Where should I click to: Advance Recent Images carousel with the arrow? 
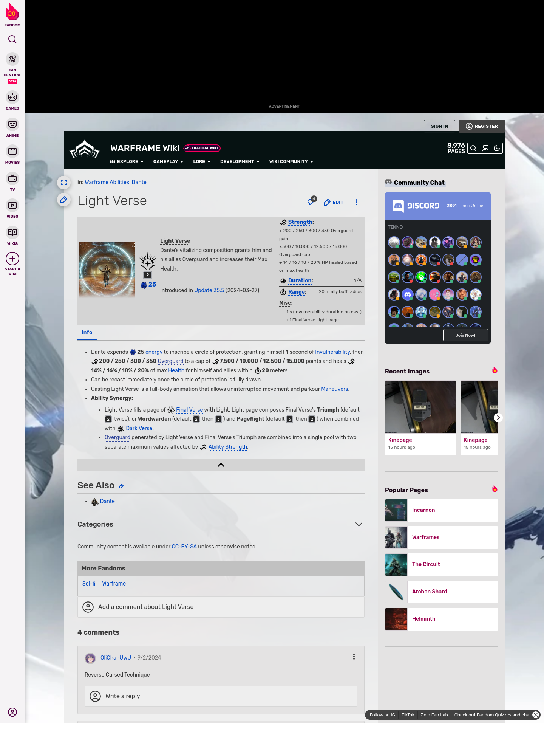[498, 418]
